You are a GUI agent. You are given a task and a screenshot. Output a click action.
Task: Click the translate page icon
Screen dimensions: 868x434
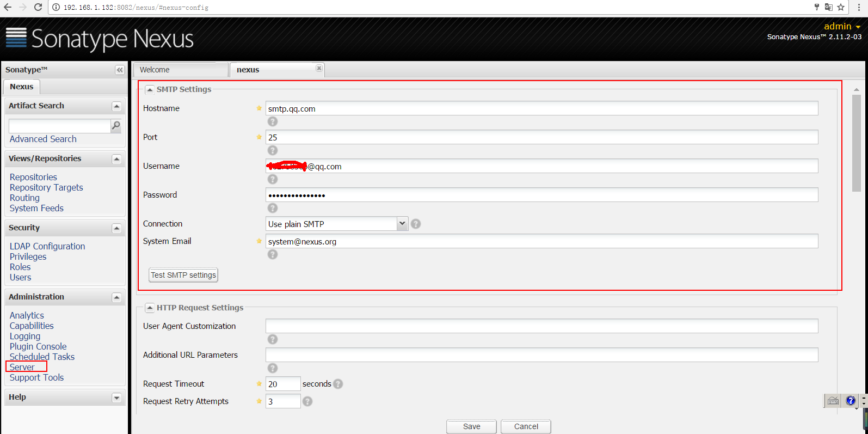828,7
